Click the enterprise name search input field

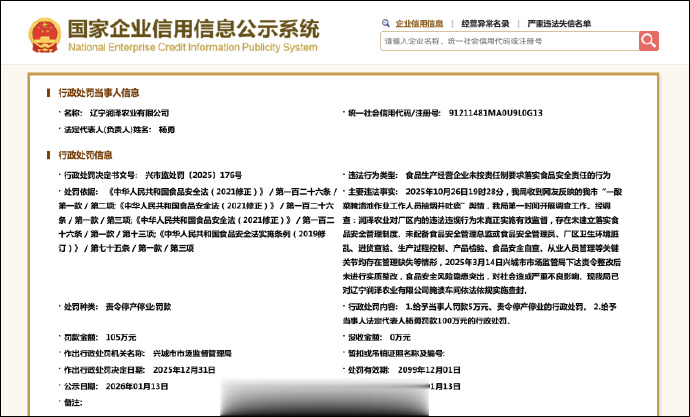pos(510,41)
